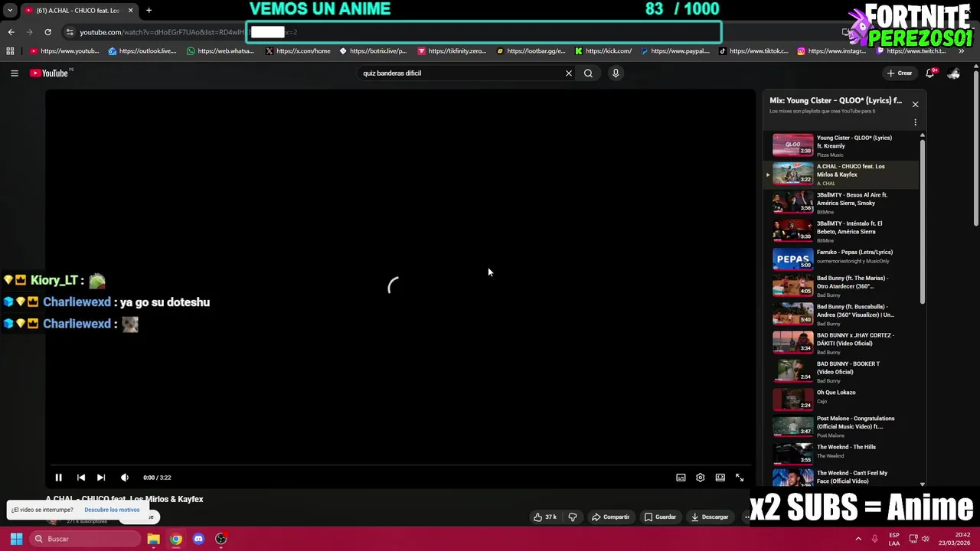Open the x.com/home bookmark
980x551 pixels.
(298, 51)
